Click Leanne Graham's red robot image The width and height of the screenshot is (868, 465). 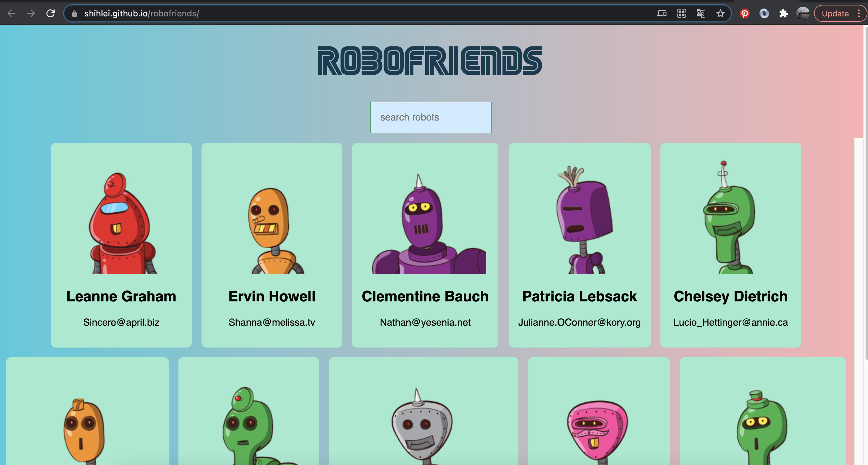(121, 223)
